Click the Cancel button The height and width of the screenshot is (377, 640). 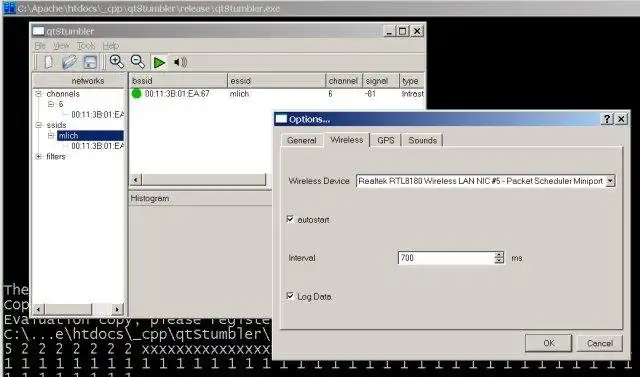(x=600, y=343)
